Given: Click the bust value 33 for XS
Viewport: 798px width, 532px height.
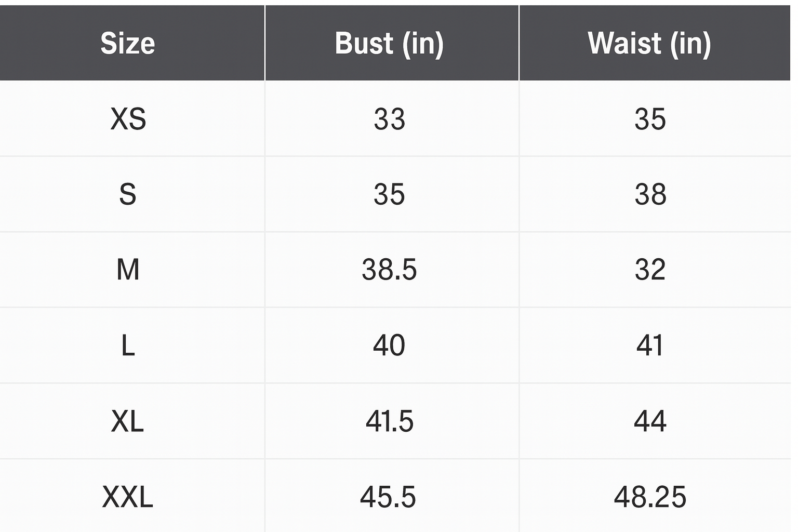Looking at the screenshot, I should (x=390, y=119).
